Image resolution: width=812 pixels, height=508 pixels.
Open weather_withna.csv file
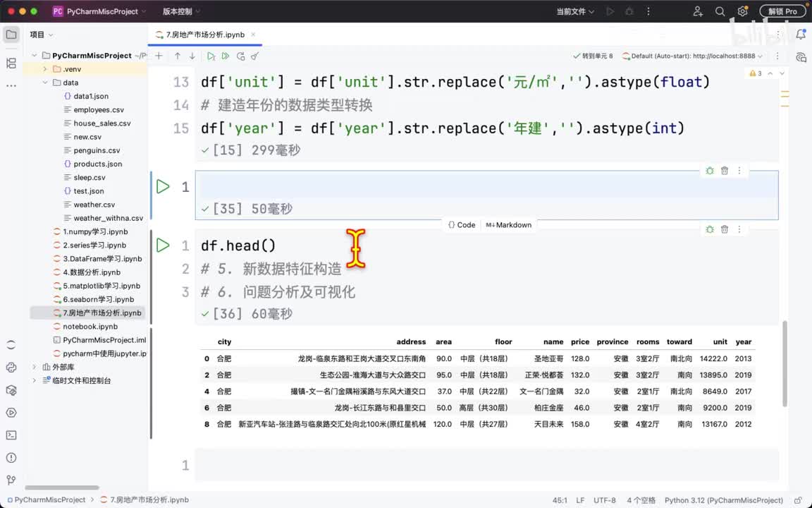tap(109, 218)
